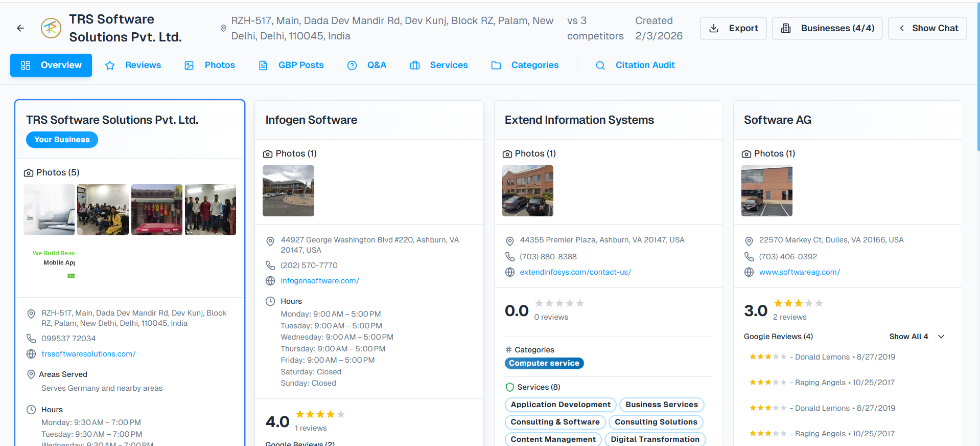The width and height of the screenshot is (980, 446).
Task: Click the globe icon beside infogensoftware.com
Action: (270, 281)
